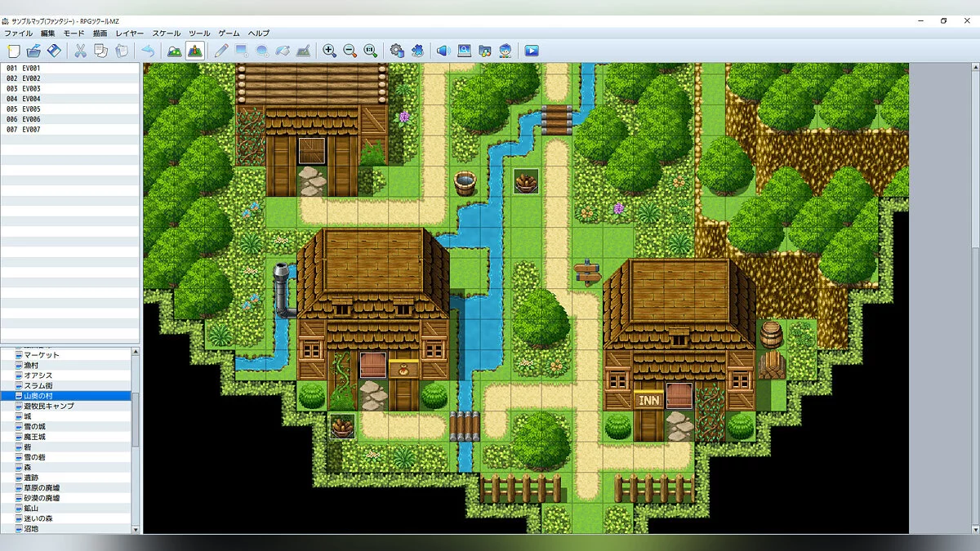The image size is (980, 551).
Task: Save the project using the floppy disk icon
Action: tap(54, 51)
